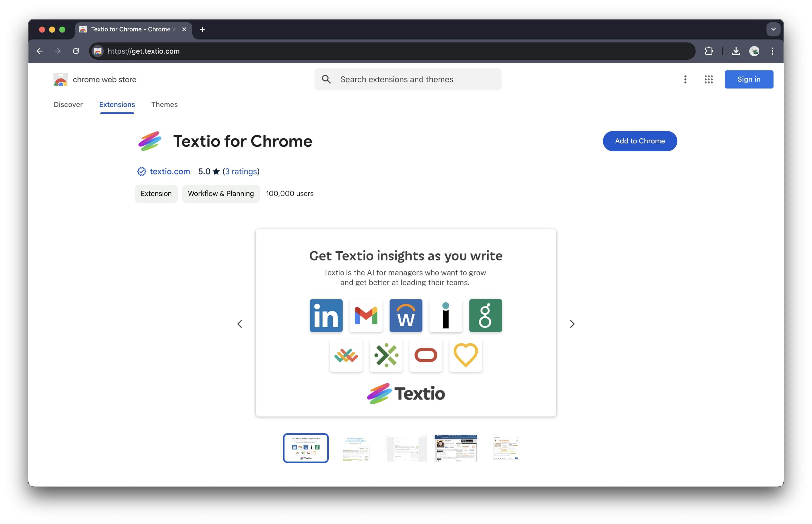Viewport: 812px width, 524px height.
Task: Click the Sign in button
Action: tap(749, 79)
